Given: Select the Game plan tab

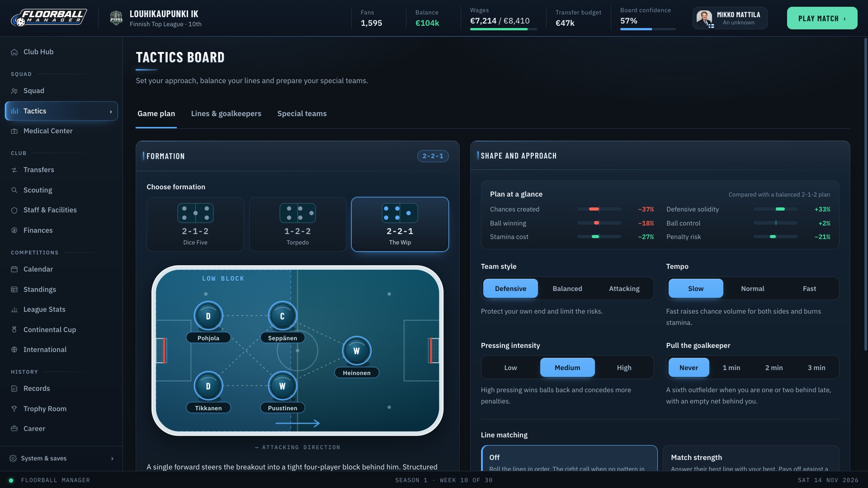Looking at the screenshot, I should (156, 113).
